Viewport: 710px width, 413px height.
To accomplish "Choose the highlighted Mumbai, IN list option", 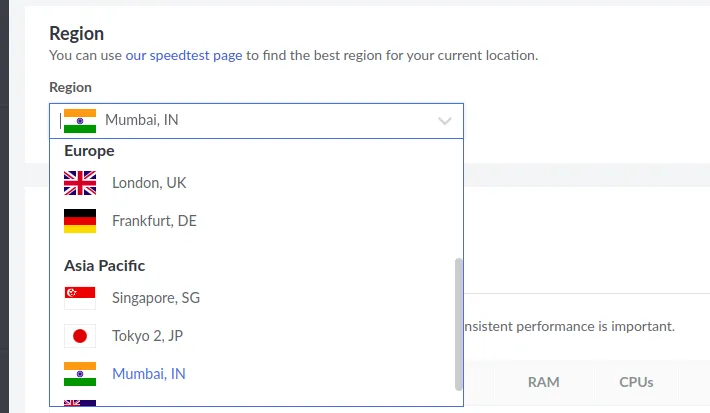I will click(149, 374).
